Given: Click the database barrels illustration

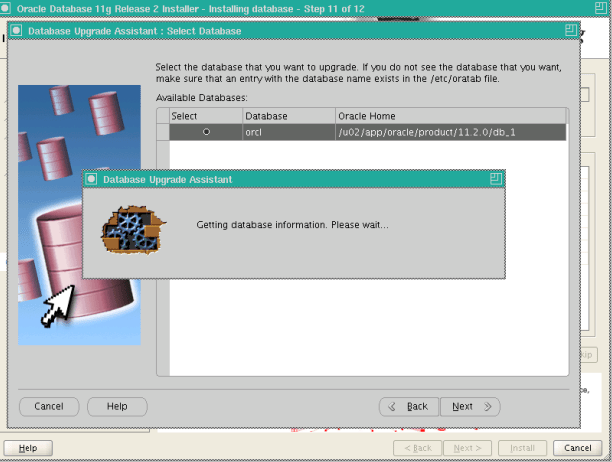Looking at the screenshot, I should pyautogui.click(x=79, y=215).
